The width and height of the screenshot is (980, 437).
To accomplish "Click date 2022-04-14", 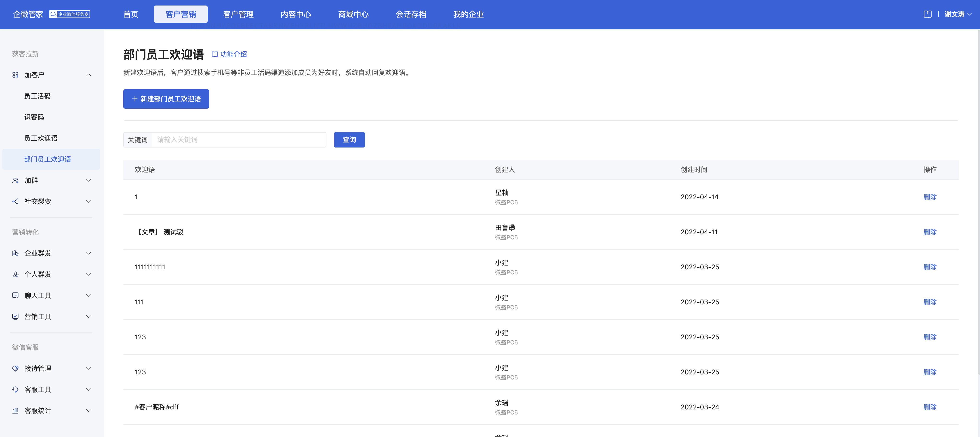I will tap(699, 197).
